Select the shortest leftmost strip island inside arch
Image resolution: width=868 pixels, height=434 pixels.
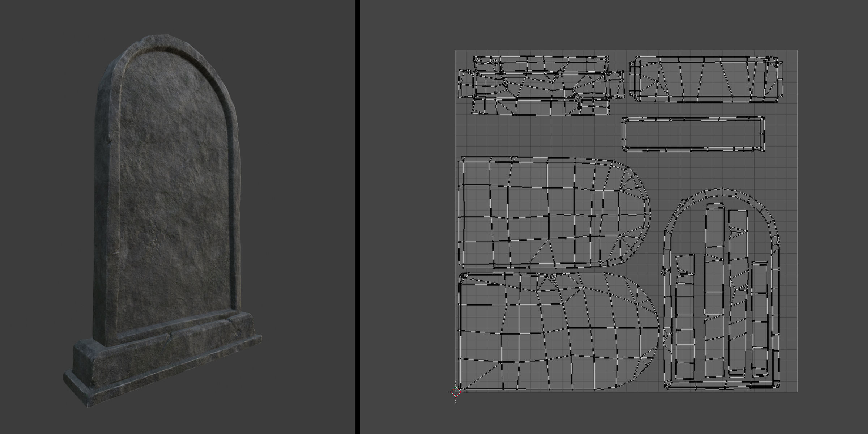[685, 317]
